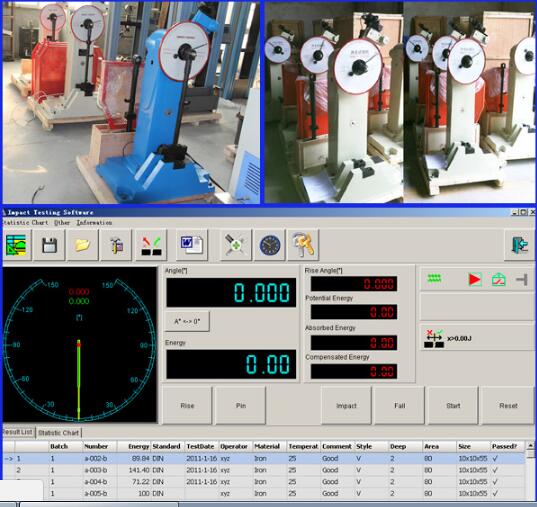The image size is (537, 507).
Task: Click energy value 141.40
Action: (139, 470)
